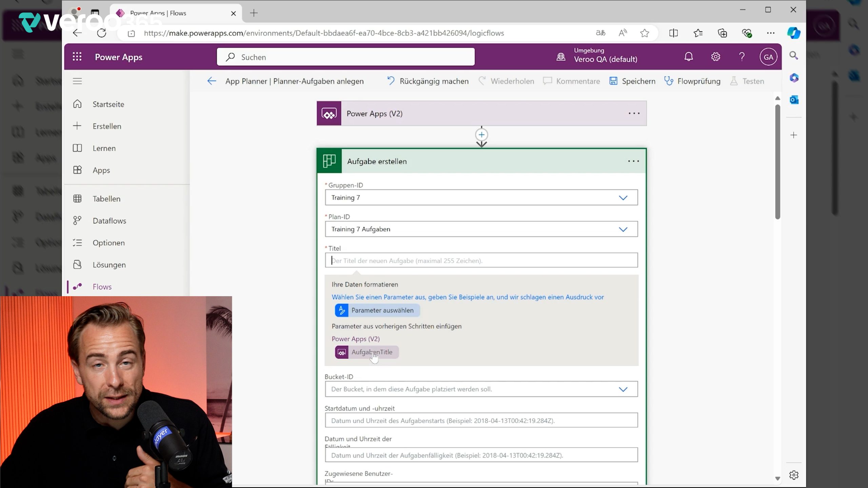Open the Bucket-ID dropdown
Image resolution: width=868 pixels, height=488 pixels.
click(623, 389)
